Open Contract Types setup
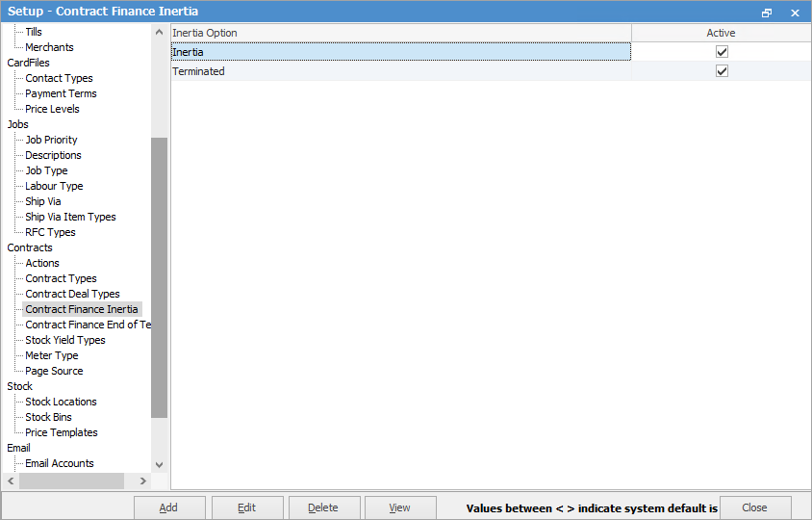 coord(62,278)
